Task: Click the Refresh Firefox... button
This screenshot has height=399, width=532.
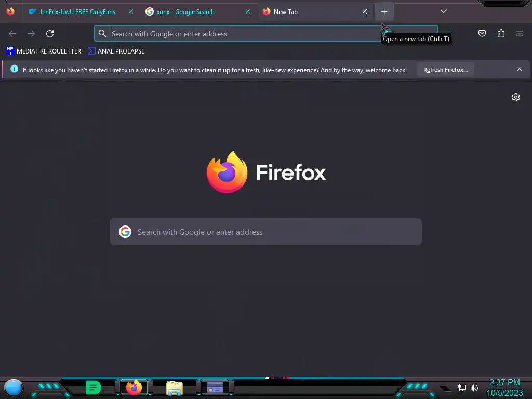Action: tap(445, 70)
